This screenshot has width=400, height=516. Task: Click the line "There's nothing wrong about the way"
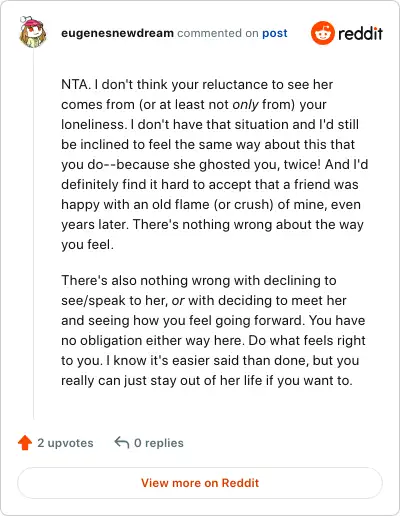point(248,225)
